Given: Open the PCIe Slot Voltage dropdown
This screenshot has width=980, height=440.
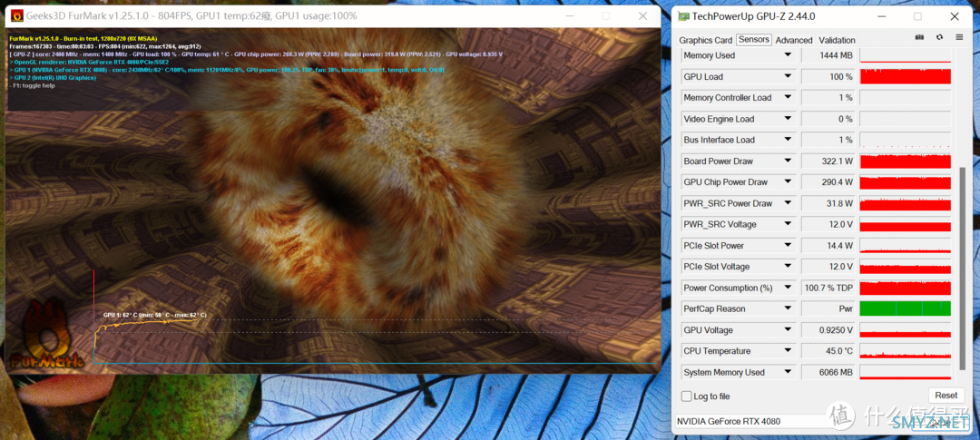Looking at the screenshot, I should [x=789, y=266].
